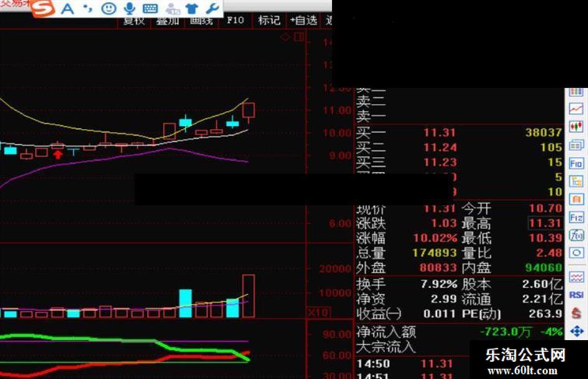This screenshot has width=588, height=379.
Task: Open the formula f(x) sidebar icon
Action: (x=576, y=235)
